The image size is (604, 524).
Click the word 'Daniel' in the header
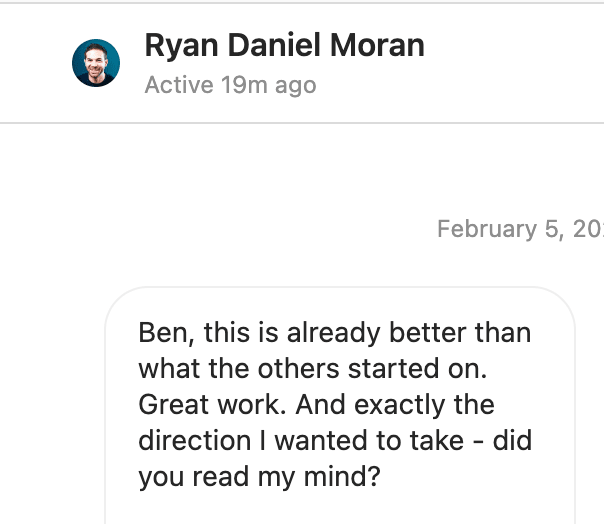coord(274,45)
